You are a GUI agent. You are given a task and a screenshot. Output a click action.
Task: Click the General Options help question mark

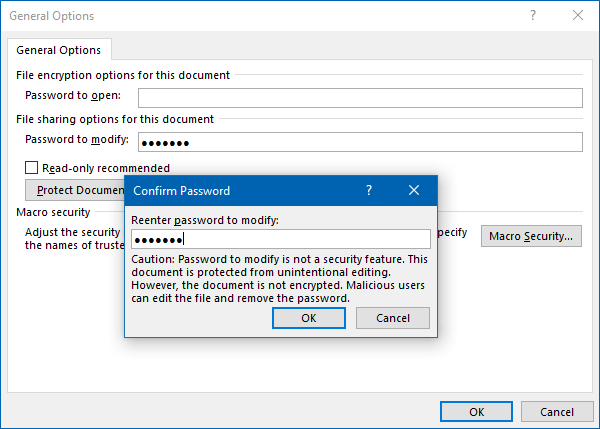pyautogui.click(x=533, y=16)
